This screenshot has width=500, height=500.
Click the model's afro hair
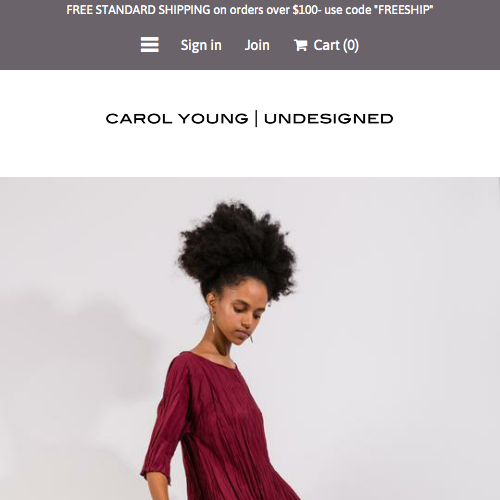tap(237, 248)
